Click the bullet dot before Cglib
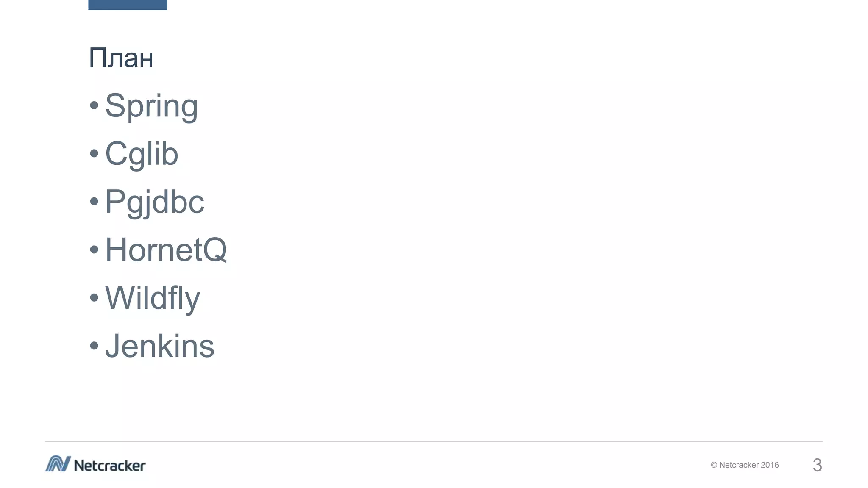Screen dimensions: 868x488 pos(94,153)
